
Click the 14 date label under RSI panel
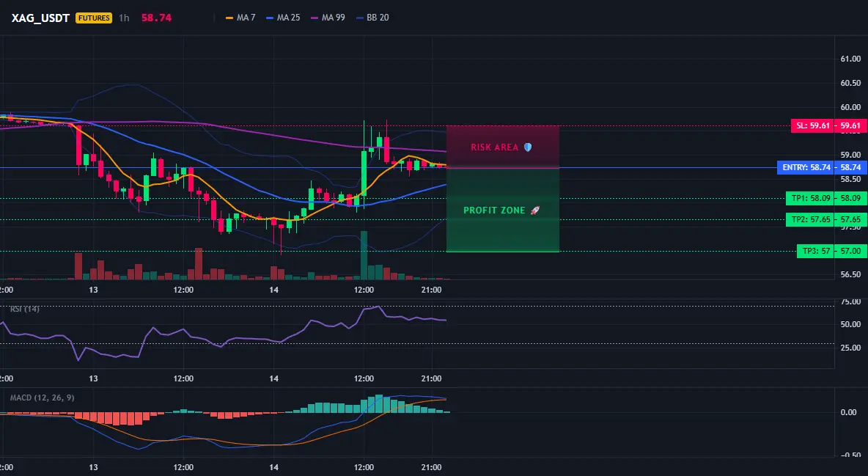[273, 378]
